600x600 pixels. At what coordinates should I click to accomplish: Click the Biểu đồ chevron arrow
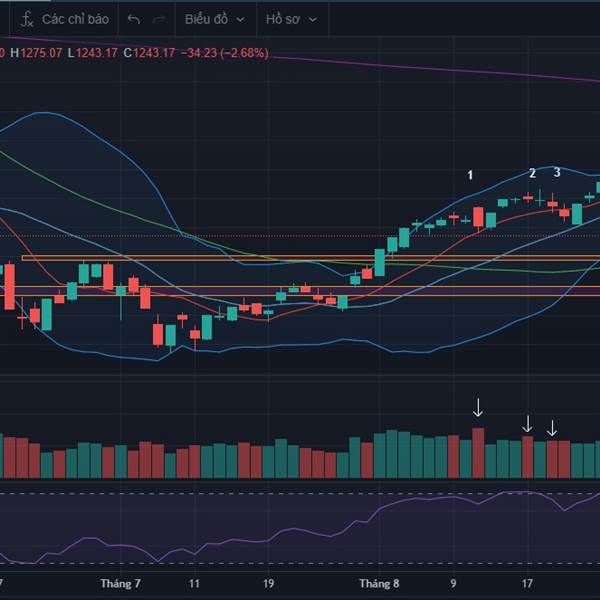click(x=241, y=20)
